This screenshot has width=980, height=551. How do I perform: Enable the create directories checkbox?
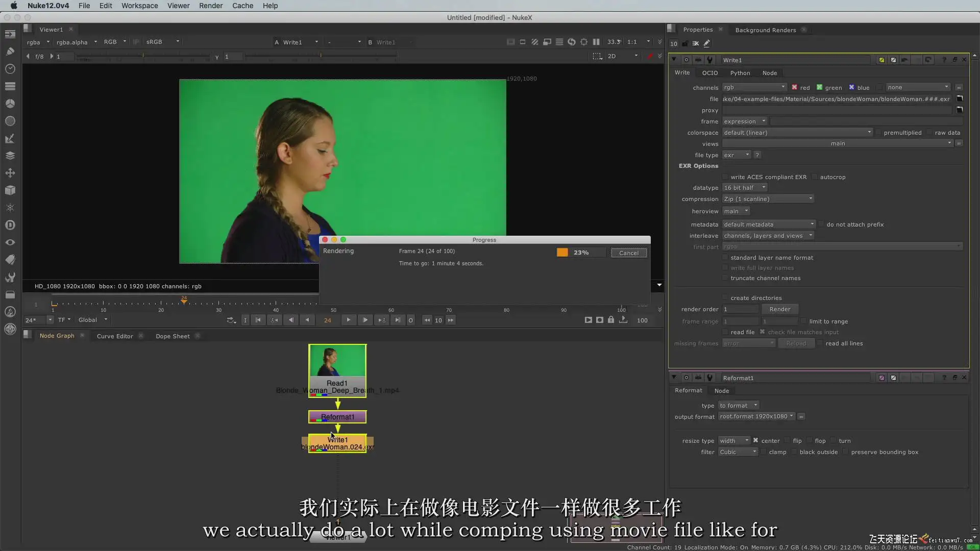coord(725,298)
